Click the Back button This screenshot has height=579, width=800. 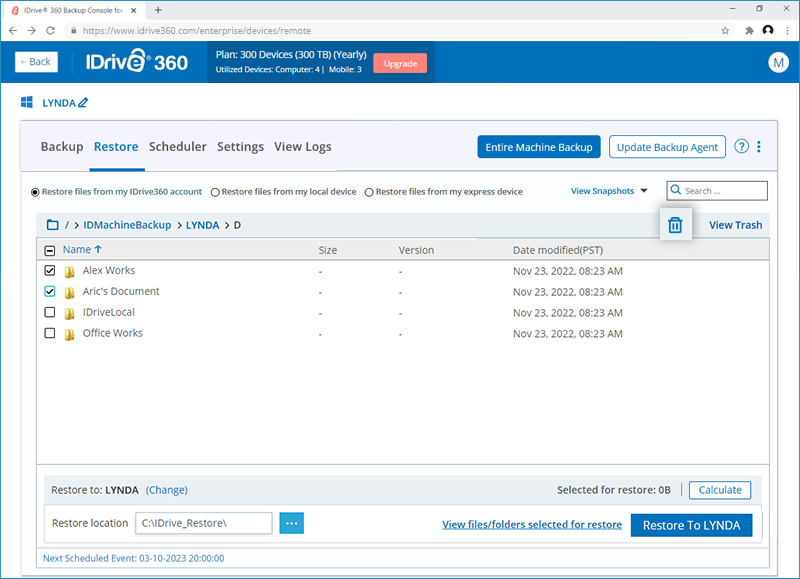[36, 62]
